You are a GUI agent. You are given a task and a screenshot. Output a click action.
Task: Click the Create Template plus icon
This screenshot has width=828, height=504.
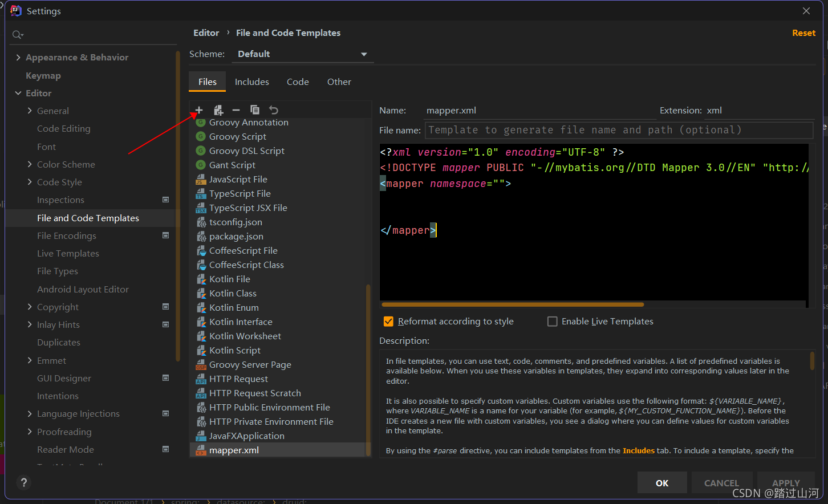coord(199,110)
